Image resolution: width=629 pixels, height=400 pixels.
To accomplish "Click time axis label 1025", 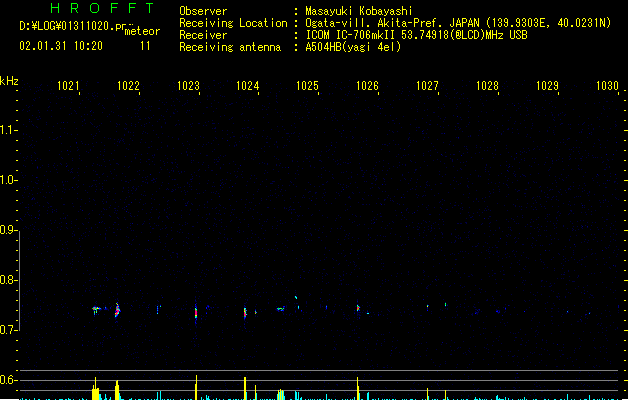I will 307,86.
